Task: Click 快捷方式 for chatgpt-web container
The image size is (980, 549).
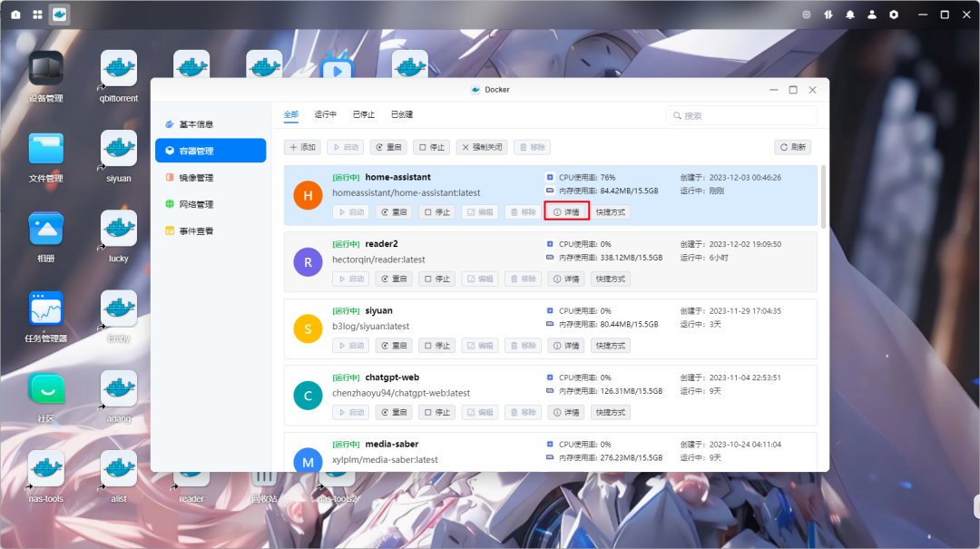Action: [611, 412]
